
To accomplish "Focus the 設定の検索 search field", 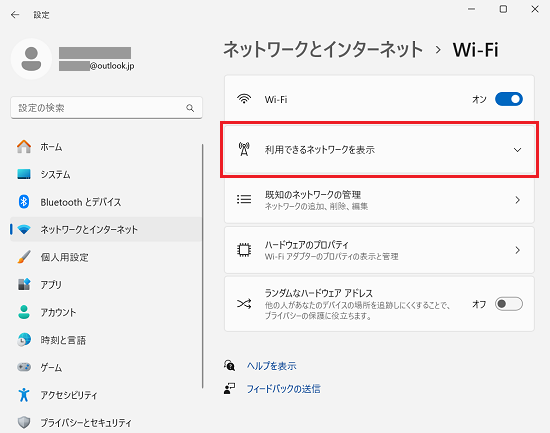I will point(106,108).
